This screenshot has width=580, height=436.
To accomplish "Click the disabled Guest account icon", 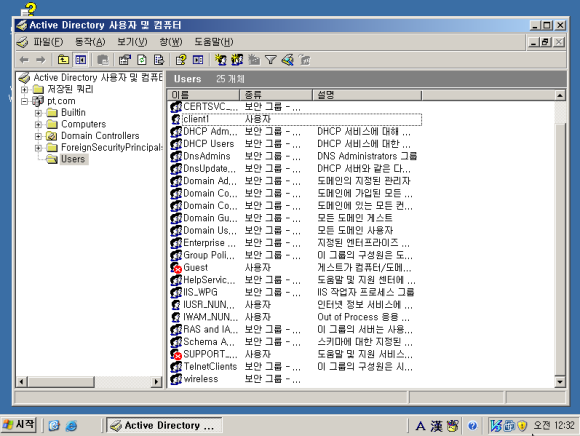I will point(176,268).
